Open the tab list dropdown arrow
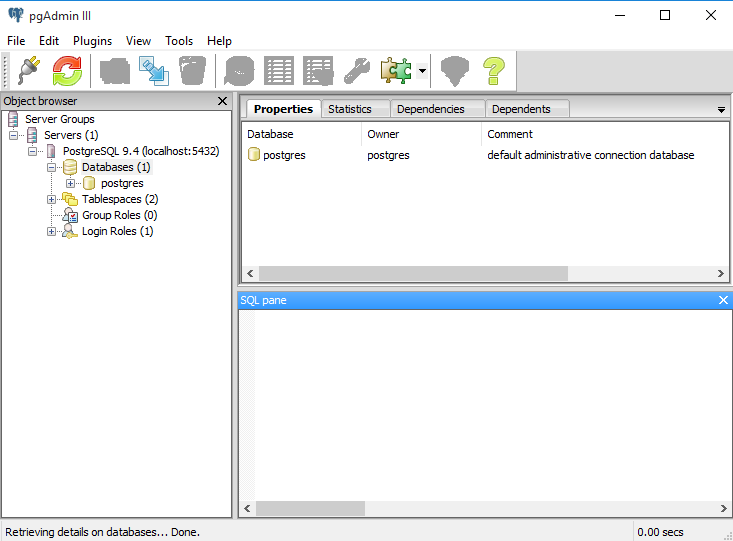The width and height of the screenshot is (733, 541). pyautogui.click(x=721, y=110)
